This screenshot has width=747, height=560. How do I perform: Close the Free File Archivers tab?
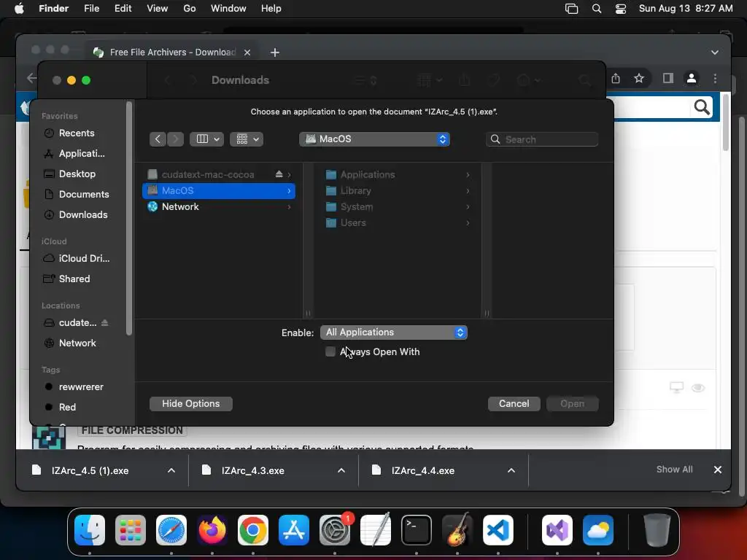point(247,52)
